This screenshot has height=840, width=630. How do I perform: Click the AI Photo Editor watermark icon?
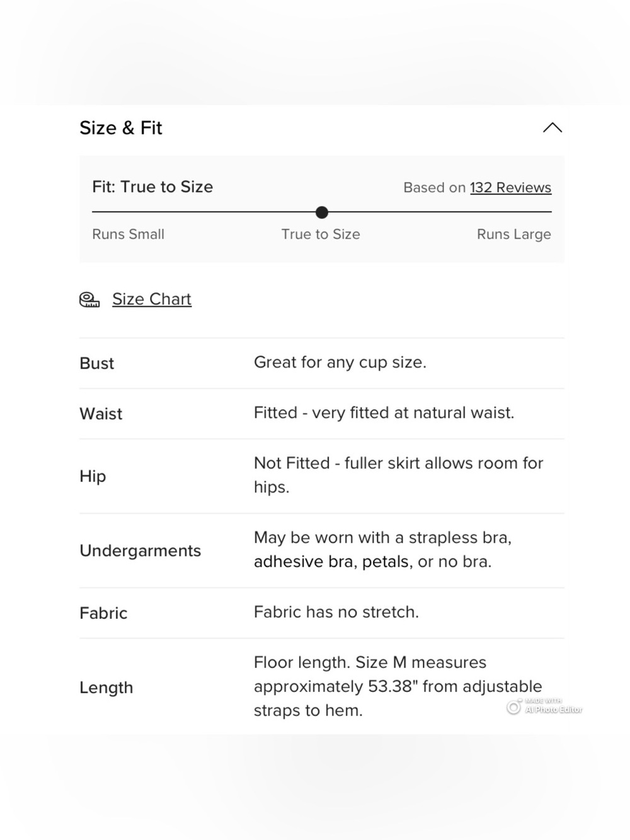click(x=514, y=708)
